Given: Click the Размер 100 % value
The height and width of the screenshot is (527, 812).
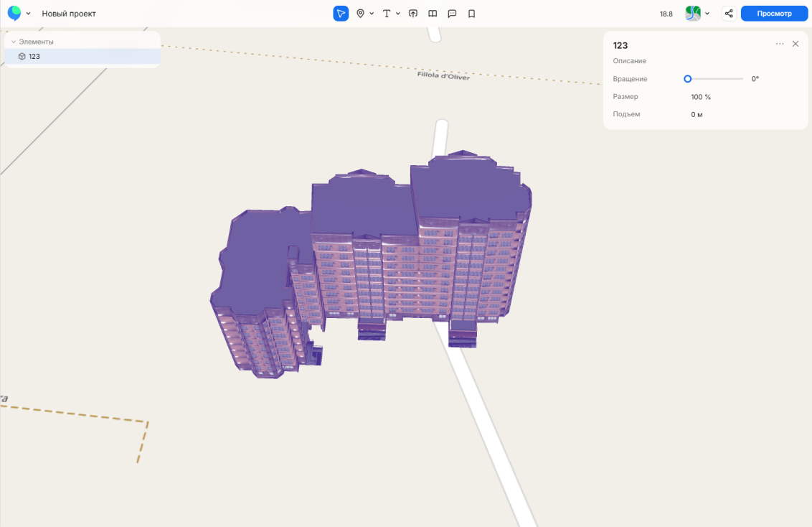Looking at the screenshot, I should 701,97.
